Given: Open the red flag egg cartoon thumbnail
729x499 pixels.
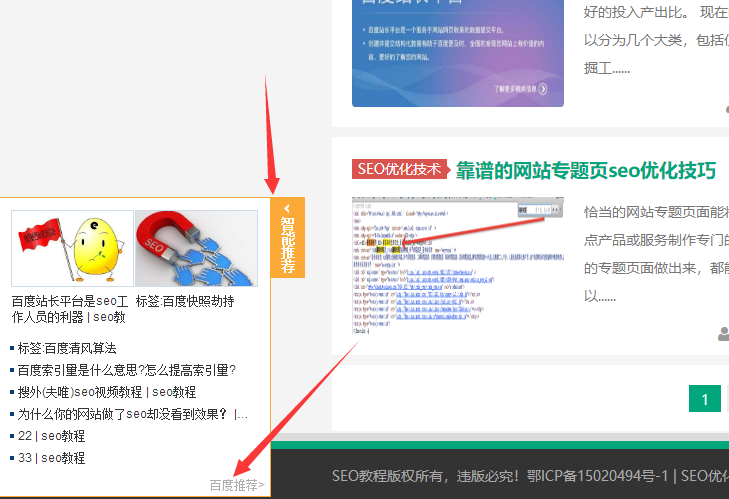Looking at the screenshot, I should click(x=71, y=248).
